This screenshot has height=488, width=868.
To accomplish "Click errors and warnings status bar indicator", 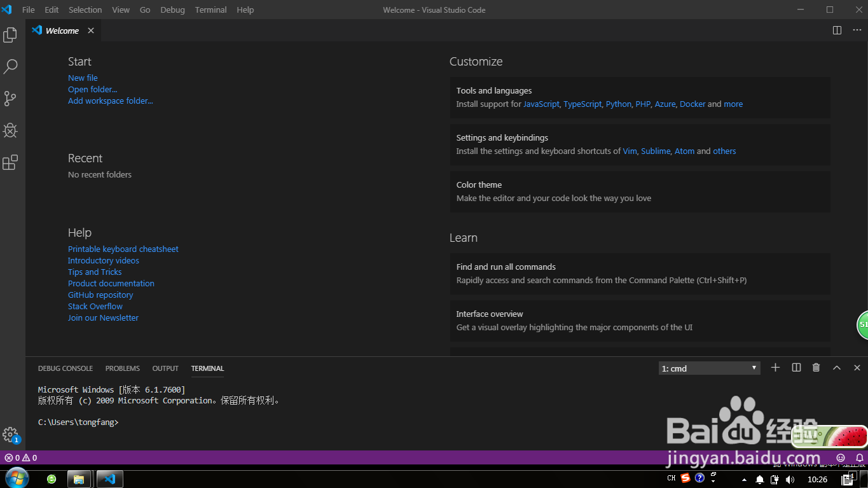I will pos(21,457).
